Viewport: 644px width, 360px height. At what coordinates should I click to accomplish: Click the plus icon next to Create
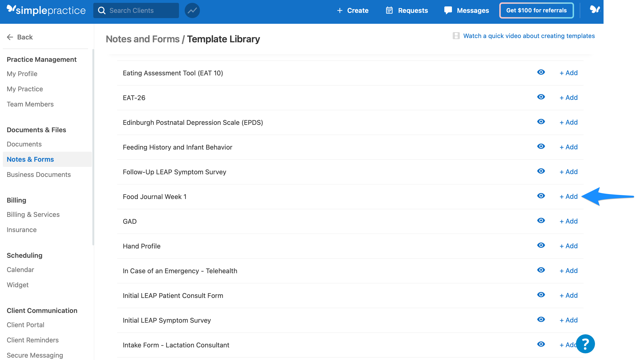[x=340, y=10]
